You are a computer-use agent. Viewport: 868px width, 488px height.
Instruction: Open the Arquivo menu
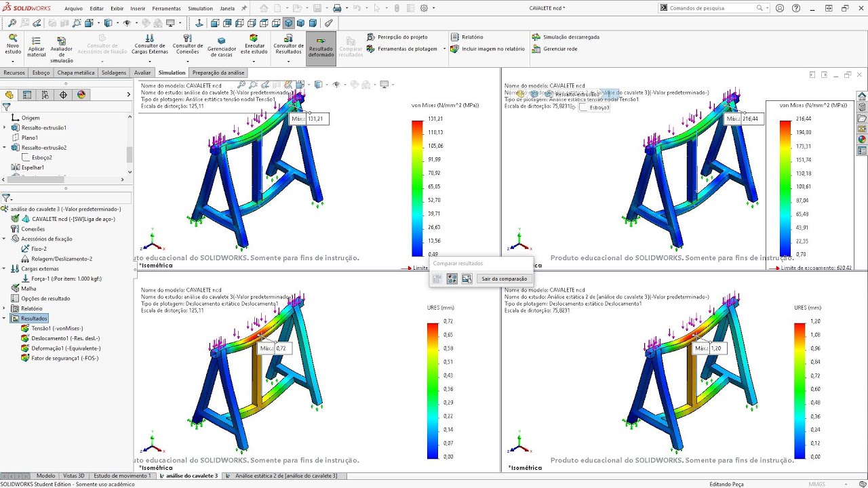pos(73,9)
